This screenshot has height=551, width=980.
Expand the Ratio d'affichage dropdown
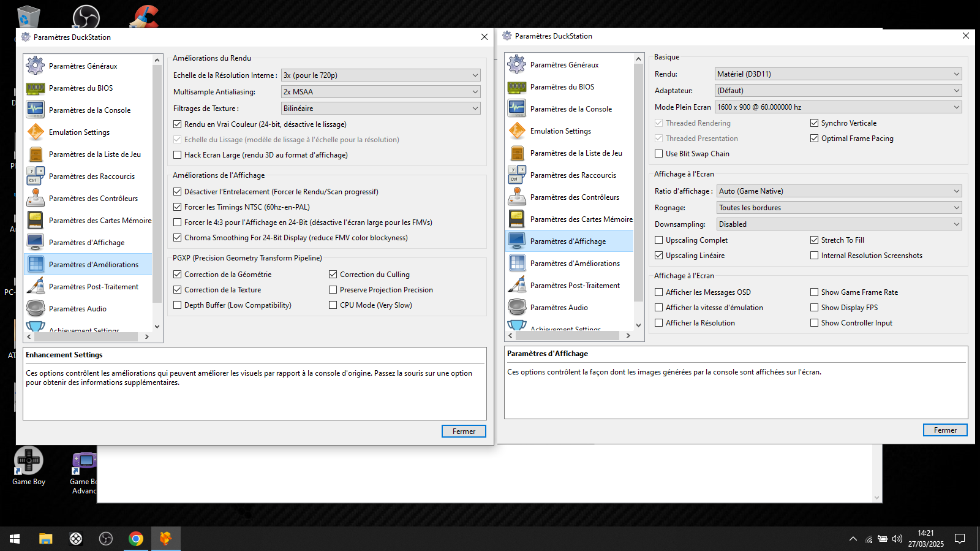point(839,191)
